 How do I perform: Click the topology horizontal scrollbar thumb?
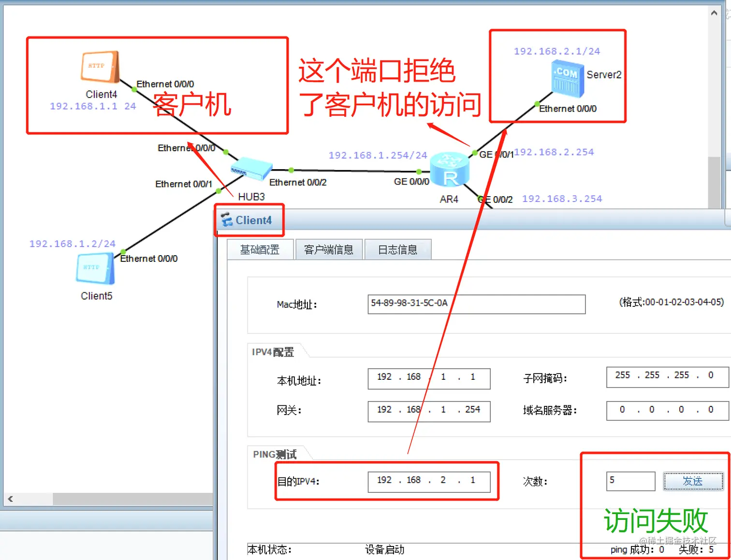coord(133,499)
